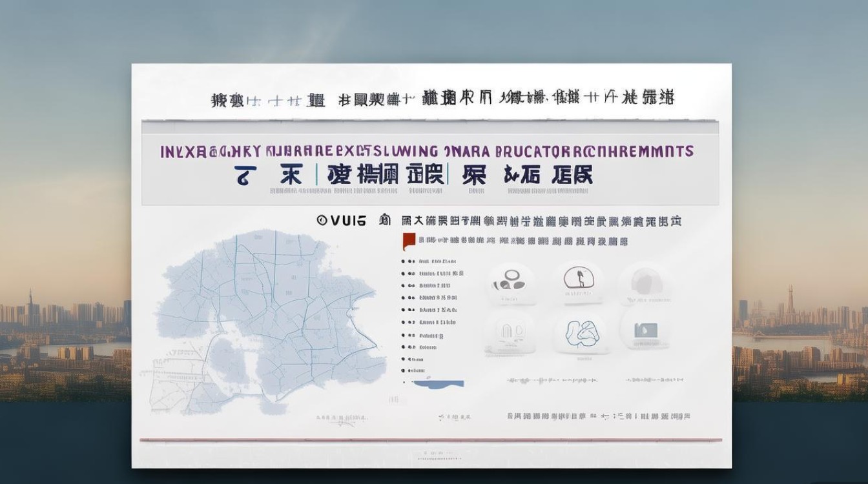Select the leftmost banner section before first divider
This screenshot has width=868, height=484.
click(x=270, y=176)
